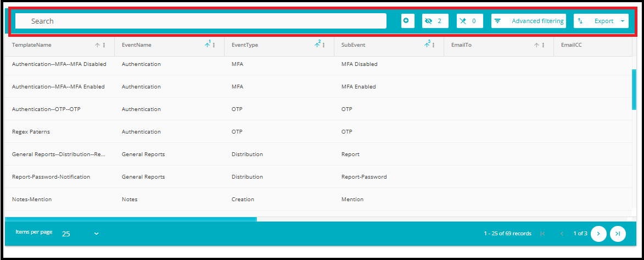Open the TemplateName column options menu

click(x=104, y=45)
